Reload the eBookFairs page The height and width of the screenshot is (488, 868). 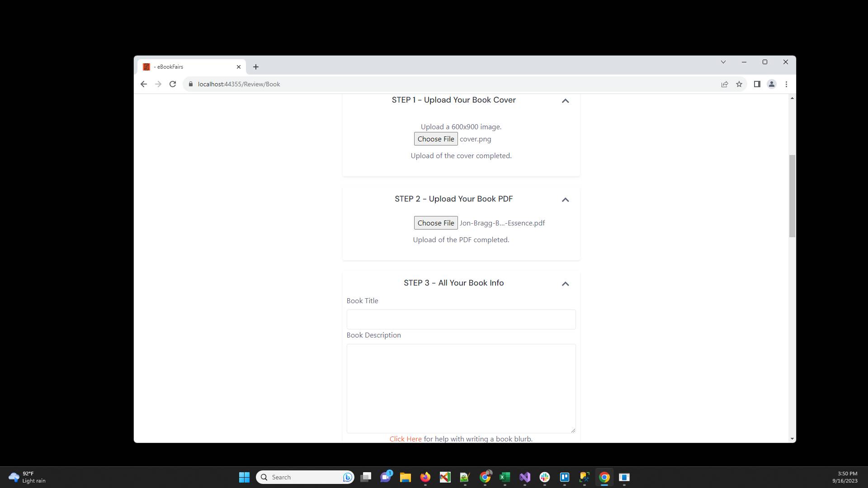pos(172,84)
